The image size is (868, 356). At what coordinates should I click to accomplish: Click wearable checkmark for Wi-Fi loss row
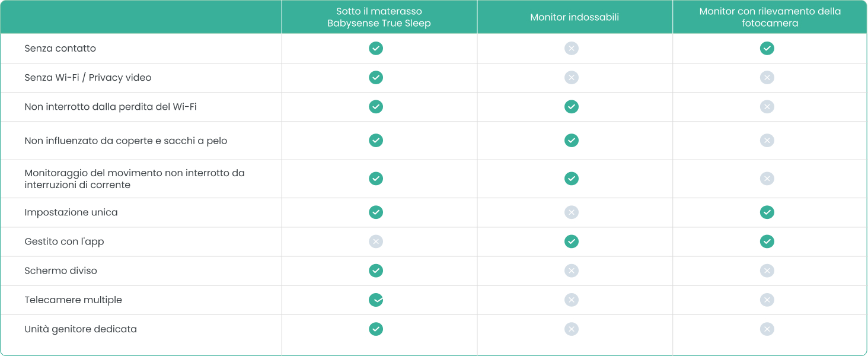[x=572, y=107]
